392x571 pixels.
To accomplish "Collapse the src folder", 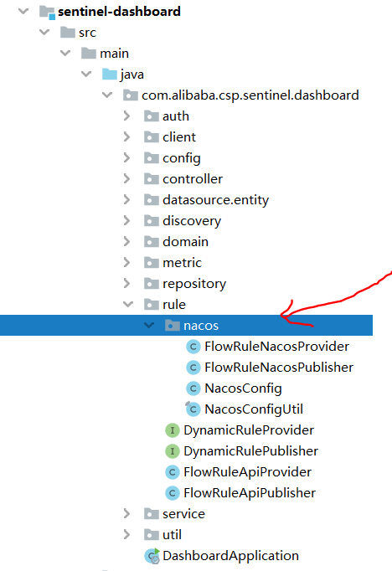I will 44,33.
